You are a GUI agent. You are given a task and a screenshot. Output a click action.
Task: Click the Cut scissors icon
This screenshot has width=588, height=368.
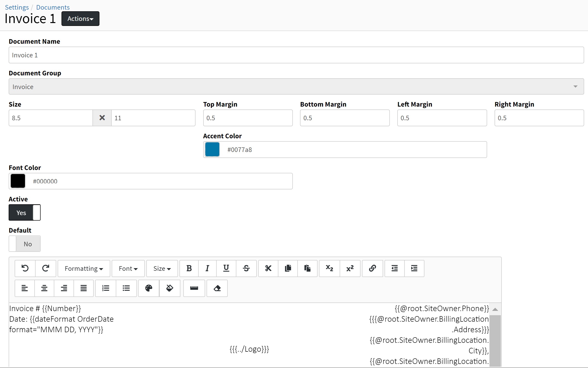coord(268,268)
